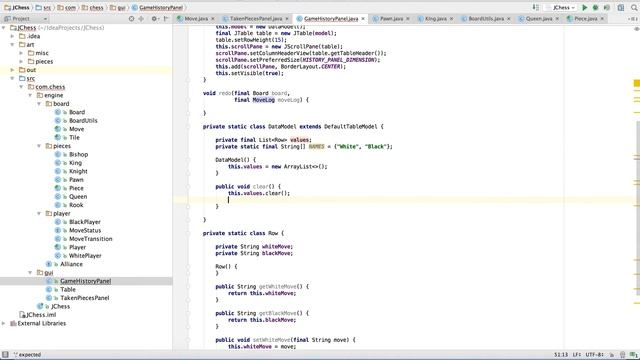The image size is (640, 360).
Task: Click Collapse All icon in Project panel
Action: click(141, 19)
